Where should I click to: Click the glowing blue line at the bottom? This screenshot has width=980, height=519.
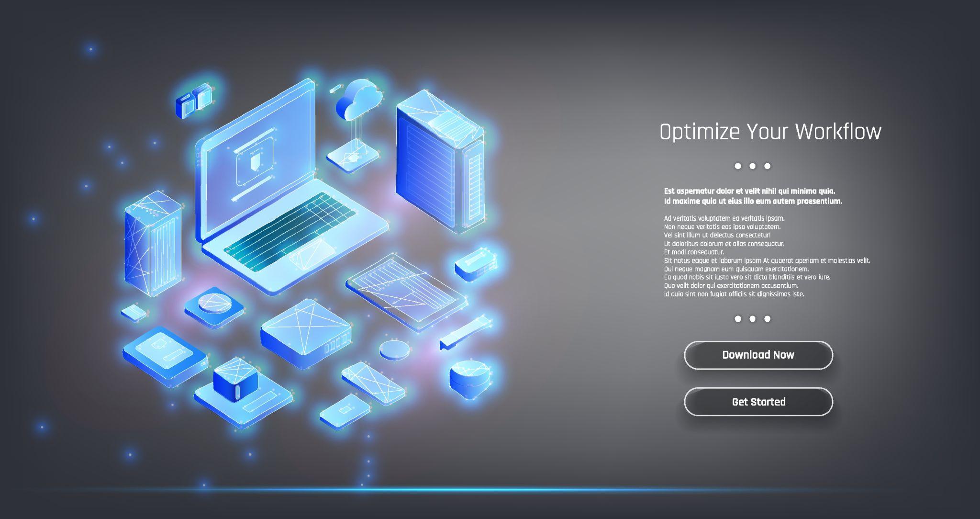[x=479, y=490]
